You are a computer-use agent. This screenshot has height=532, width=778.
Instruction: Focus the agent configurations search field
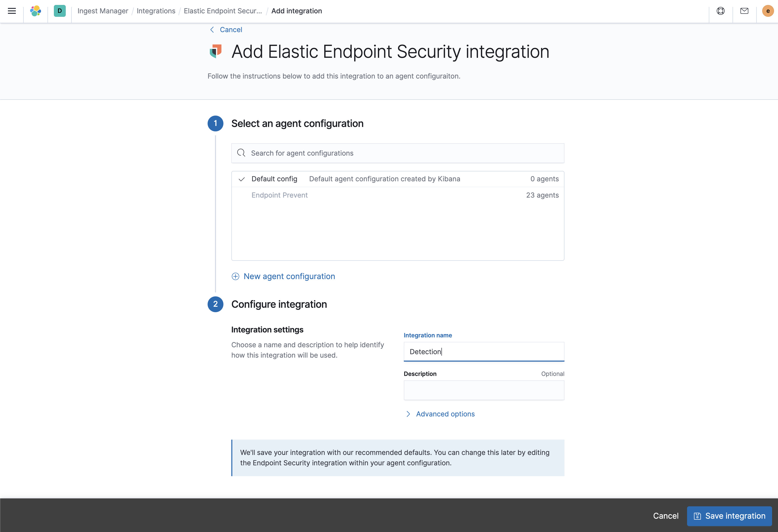pos(398,153)
